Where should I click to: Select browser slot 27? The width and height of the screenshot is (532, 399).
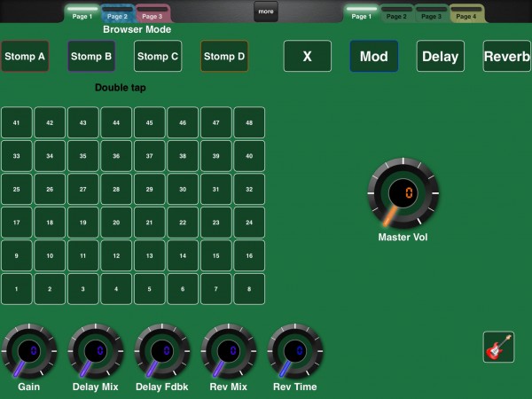pos(83,190)
